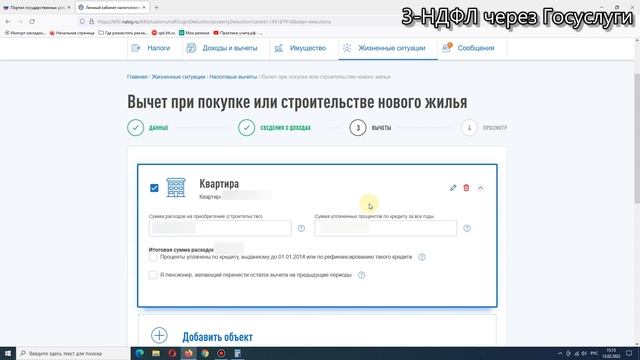Open the Начальная страница bookmark
The width and height of the screenshot is (640, 360).
click(72, 33)
